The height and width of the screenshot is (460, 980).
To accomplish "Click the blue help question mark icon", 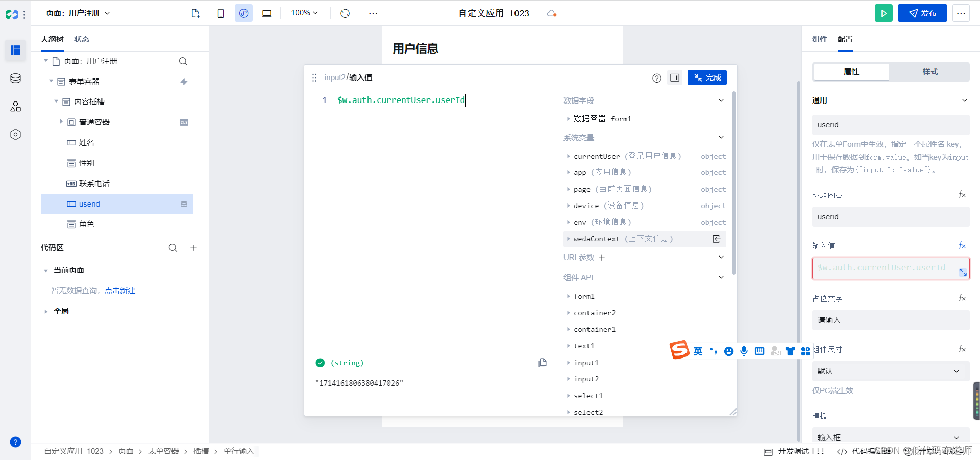I will coord(15,442).
